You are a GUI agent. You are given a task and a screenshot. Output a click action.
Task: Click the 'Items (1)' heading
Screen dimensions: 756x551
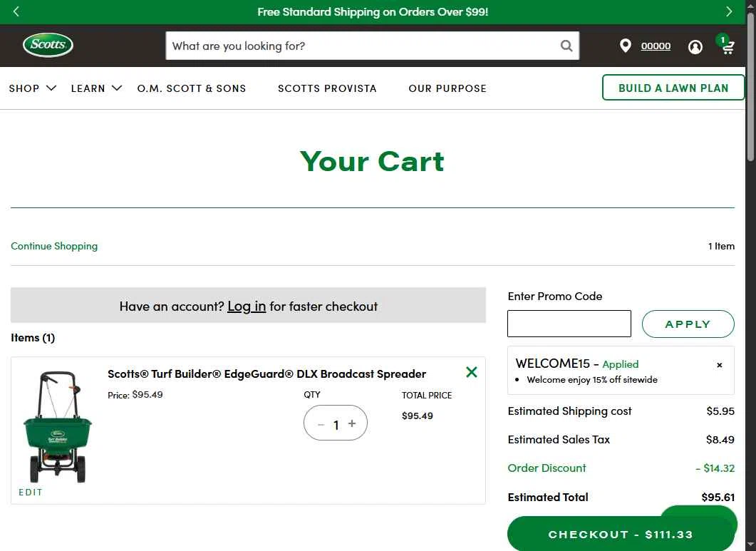coord(33,338)
